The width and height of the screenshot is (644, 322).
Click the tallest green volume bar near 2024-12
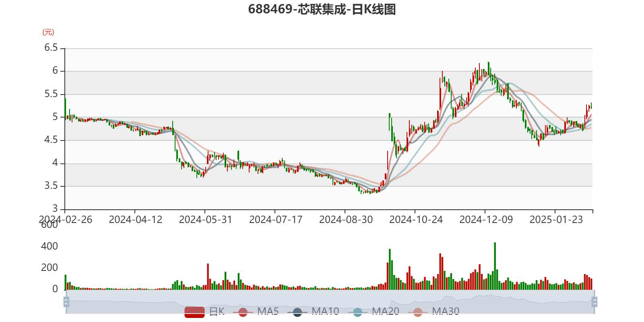[x=495, y=266]
